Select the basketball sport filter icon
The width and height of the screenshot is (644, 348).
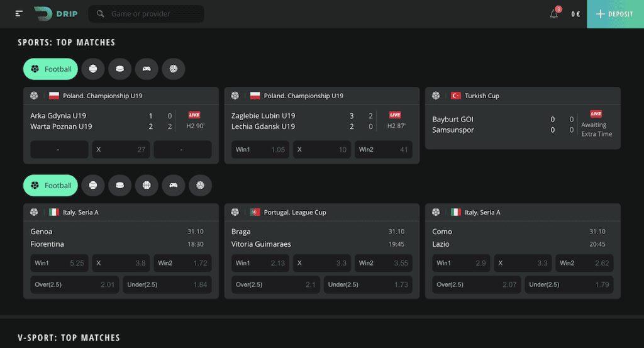pyautogui.click(x=147, y=186)
